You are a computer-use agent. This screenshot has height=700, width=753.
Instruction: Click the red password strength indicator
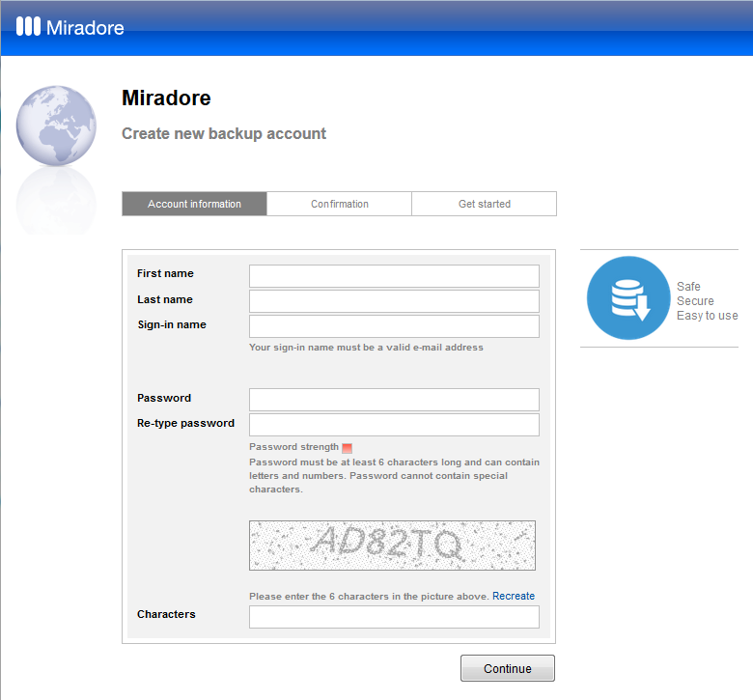click(x=348, y=448)
